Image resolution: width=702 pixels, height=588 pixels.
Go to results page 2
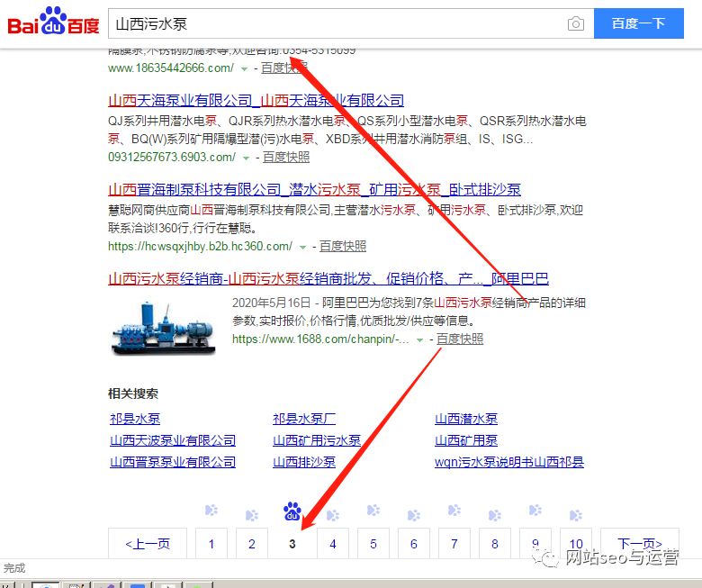pos(252,544)
